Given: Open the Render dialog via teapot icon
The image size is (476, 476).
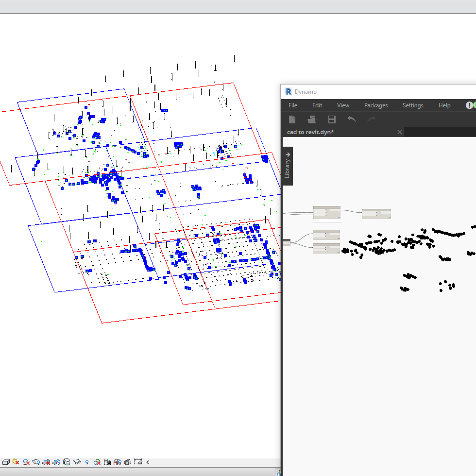Looking at the screenshot, I should [36, 462].
